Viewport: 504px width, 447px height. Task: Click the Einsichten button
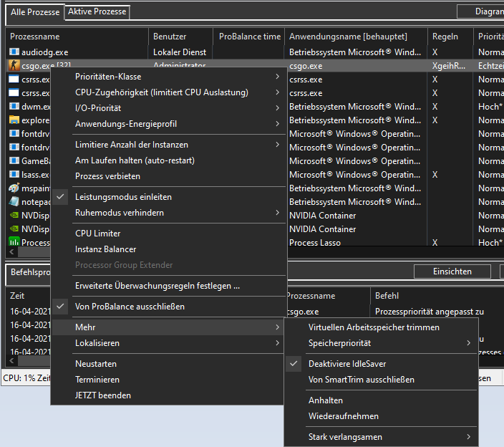pos(452,271)
